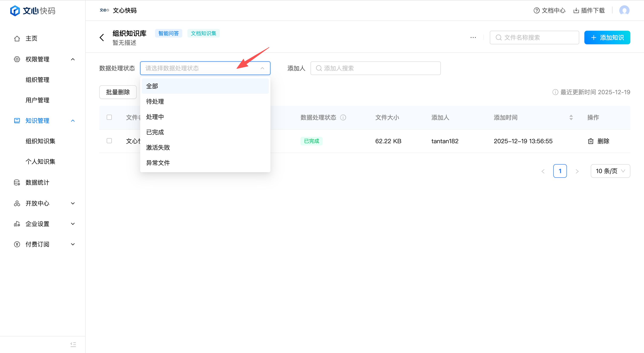Image resolution: width=644 pixels, height=353 pixels.
Task: Click the 插件下载 download icon
Action: coord(576,10)
